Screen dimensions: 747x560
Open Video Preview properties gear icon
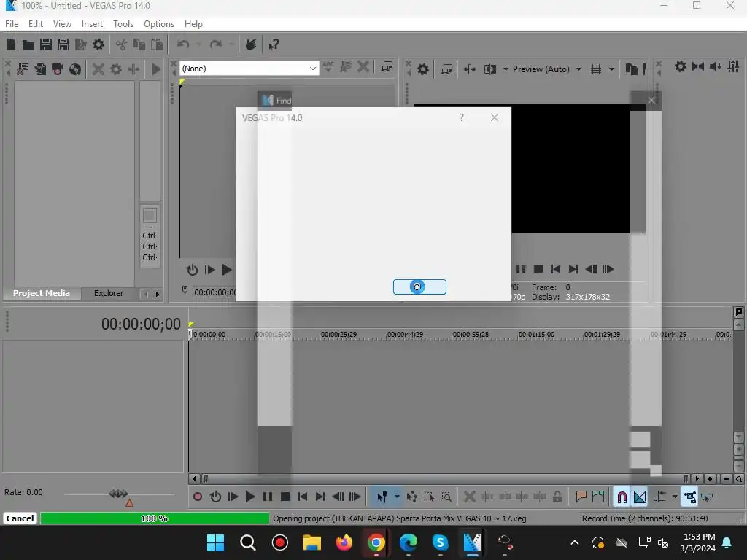pos(422,69)
